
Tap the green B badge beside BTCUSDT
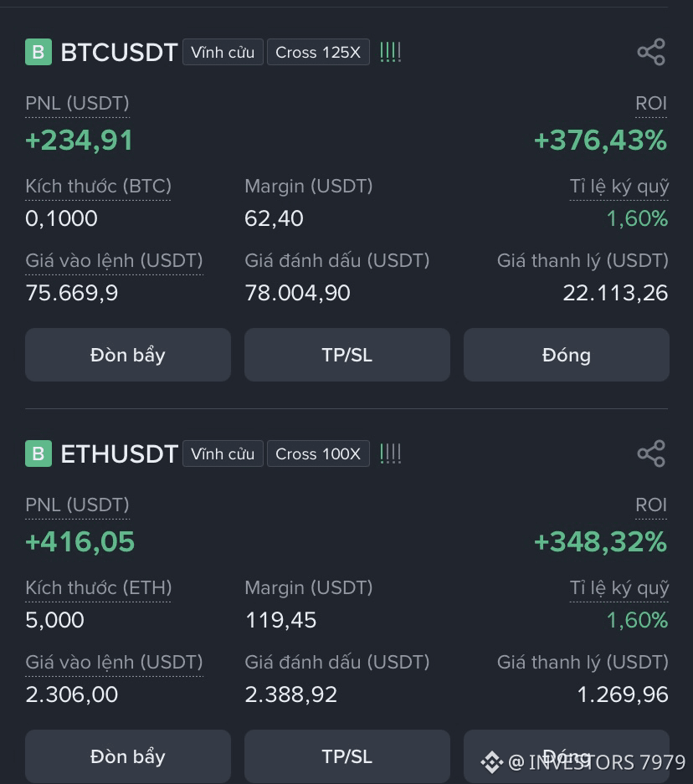(x=38, y=52)
